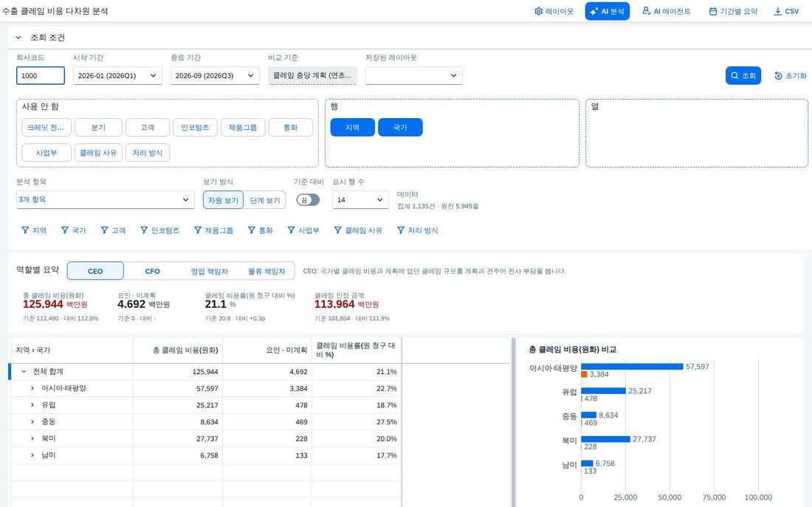
Task: Collapse the 조회 조건 section
Action: 18,38
